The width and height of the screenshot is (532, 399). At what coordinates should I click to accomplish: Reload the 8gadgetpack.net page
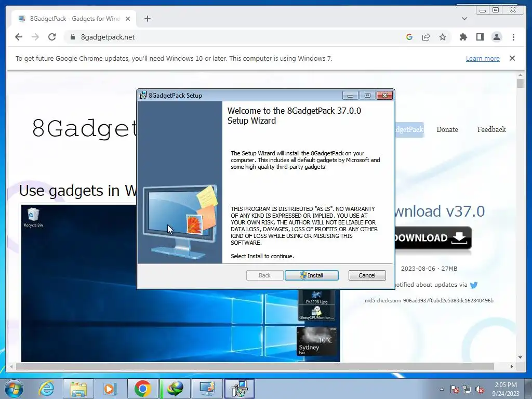(52, 37)
